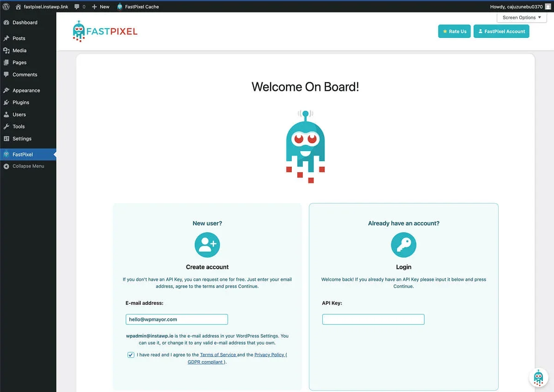Viewport: 554px width, 392px height.
Task: Open the Privacy Policy link
Action: (271, 355)
